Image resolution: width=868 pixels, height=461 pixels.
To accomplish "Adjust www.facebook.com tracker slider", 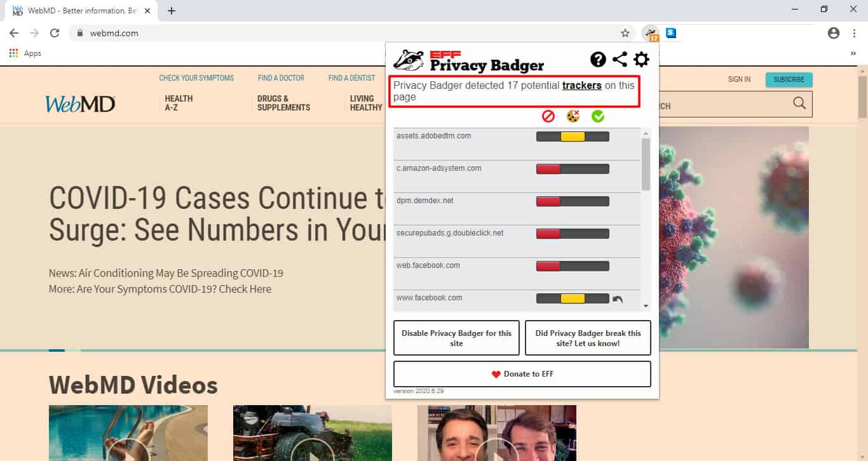I will pyautogui.click(x=573, y=298).
